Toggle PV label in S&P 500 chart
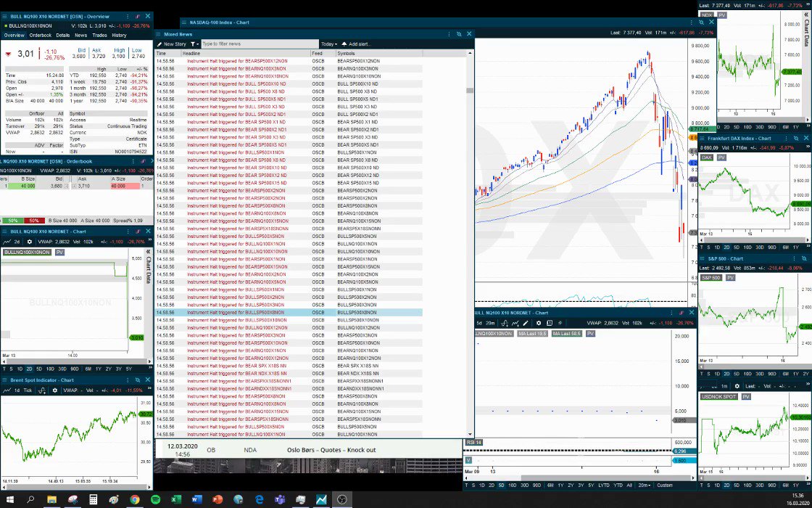This screenshot has width=812, height=508. (730, 278)
